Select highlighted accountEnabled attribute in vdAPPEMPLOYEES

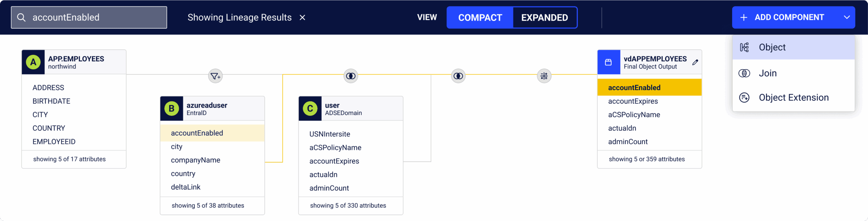(x=649, y=87)
